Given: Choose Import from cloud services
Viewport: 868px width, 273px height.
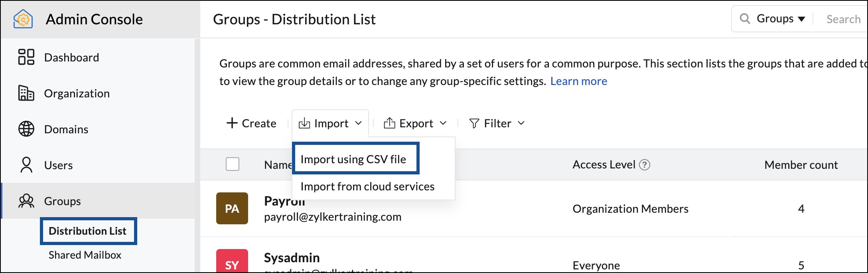Looking at the screenshot, I should point(367,186).
